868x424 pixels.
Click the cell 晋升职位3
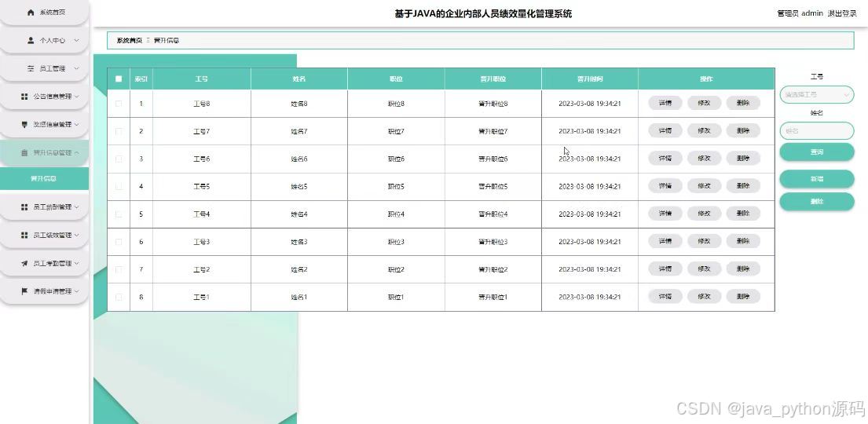pos(493,242)
